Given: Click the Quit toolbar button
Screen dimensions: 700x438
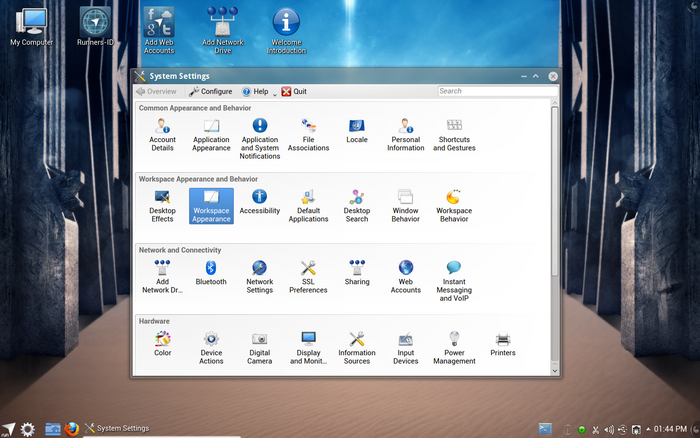Looking at the screenshot, I should 294,91.
